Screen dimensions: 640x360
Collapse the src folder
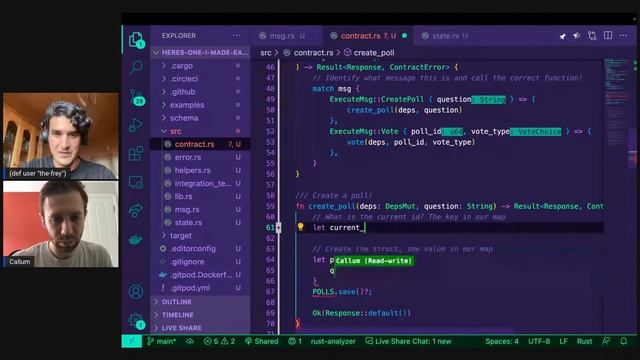[x=200, y=131]
